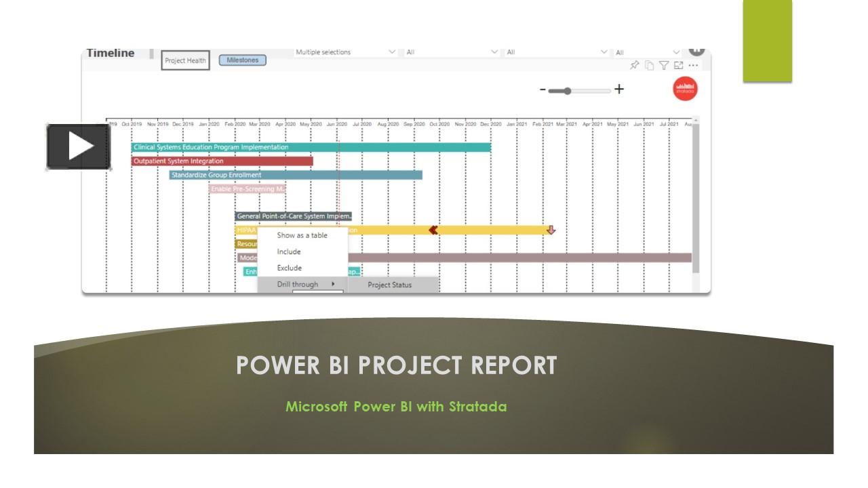Click the Exclude context menu option
Image resolution: width=868 pixels, height=488 pixels.
click(x=289, y=268)
